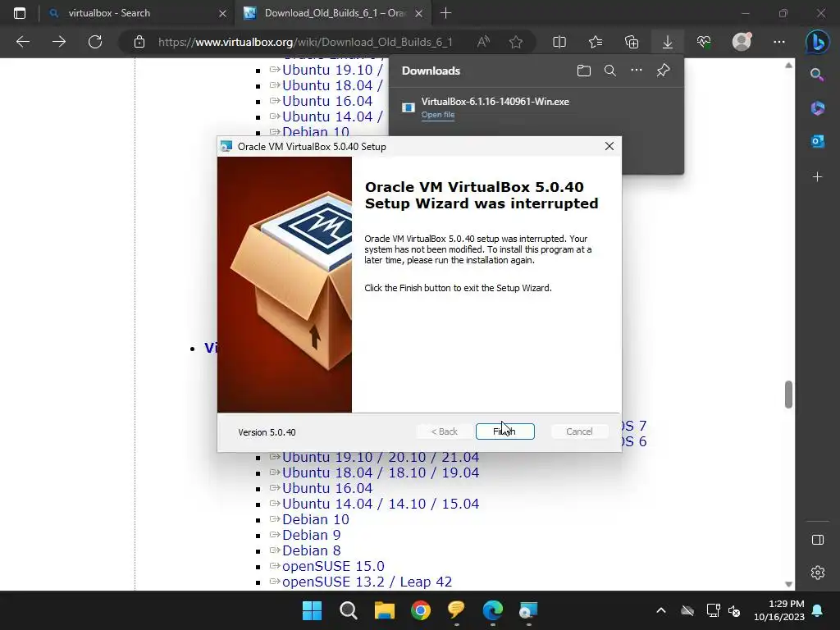840x630 pixels.
Task: Open File Explorer from taskbar
Action: click(384, 610)
